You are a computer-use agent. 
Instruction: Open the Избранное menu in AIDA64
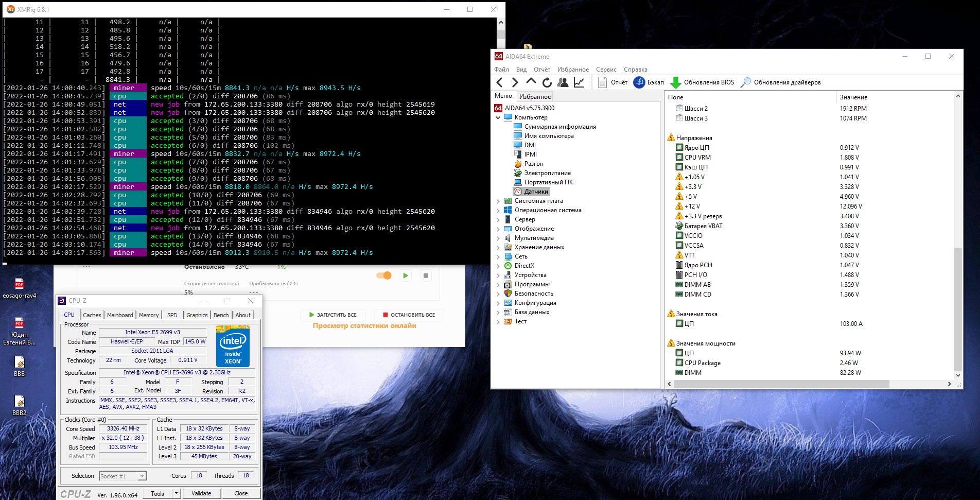point(573,70)
